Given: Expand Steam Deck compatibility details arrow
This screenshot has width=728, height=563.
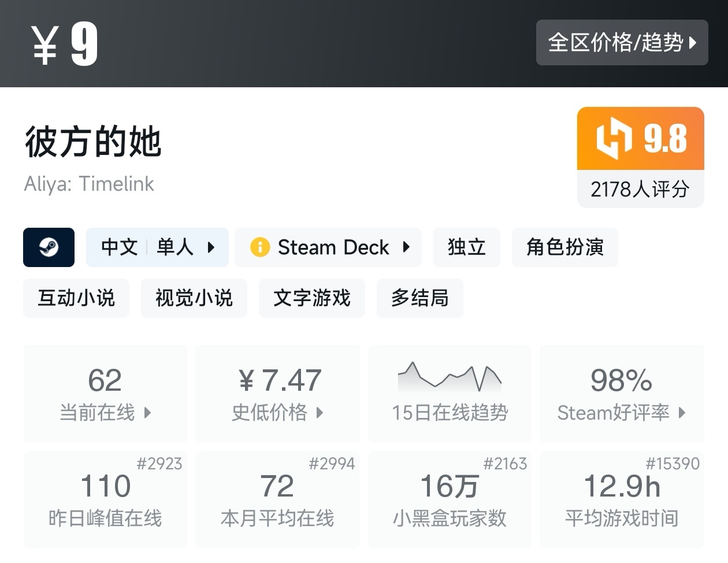Looking at the screenshot, I should [406, 247].
